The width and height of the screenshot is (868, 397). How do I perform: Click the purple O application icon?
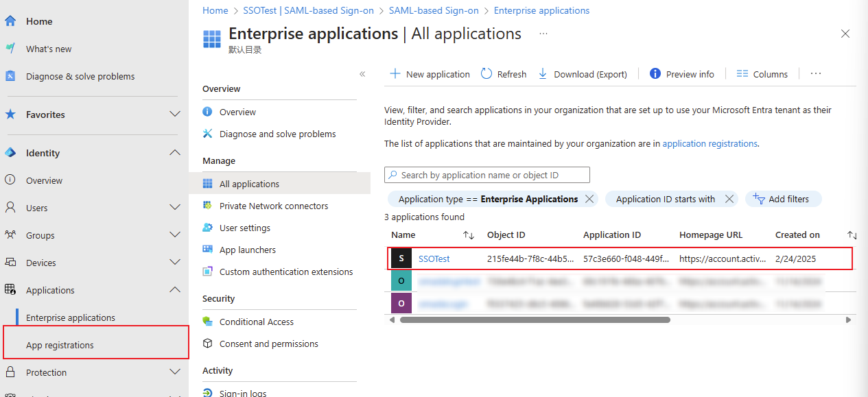(x=401, y=303)
